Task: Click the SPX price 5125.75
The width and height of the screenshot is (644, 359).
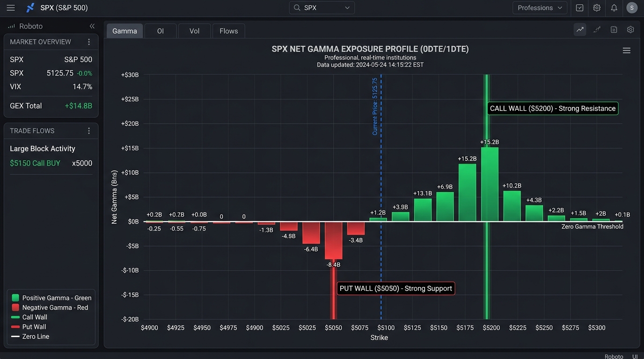Action: point(60,73)
